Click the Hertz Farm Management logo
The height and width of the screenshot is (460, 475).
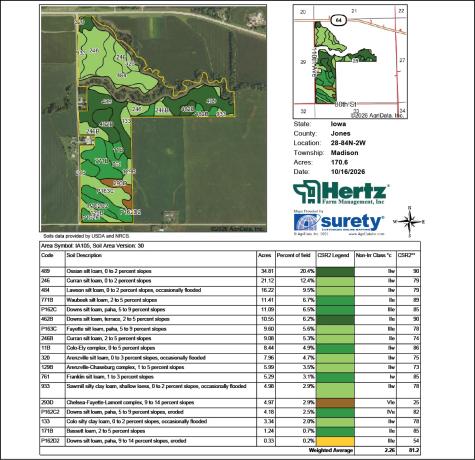tap(341, 193)
